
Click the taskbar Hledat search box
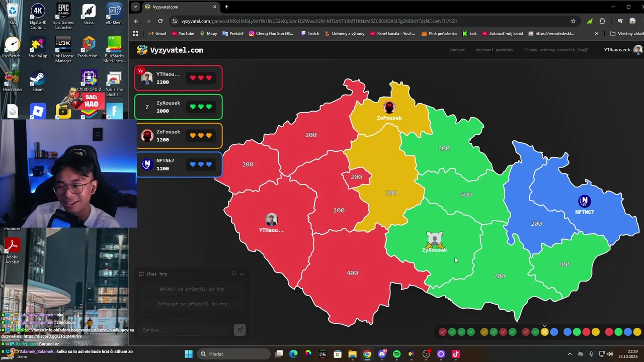click(x=234, y=354)
